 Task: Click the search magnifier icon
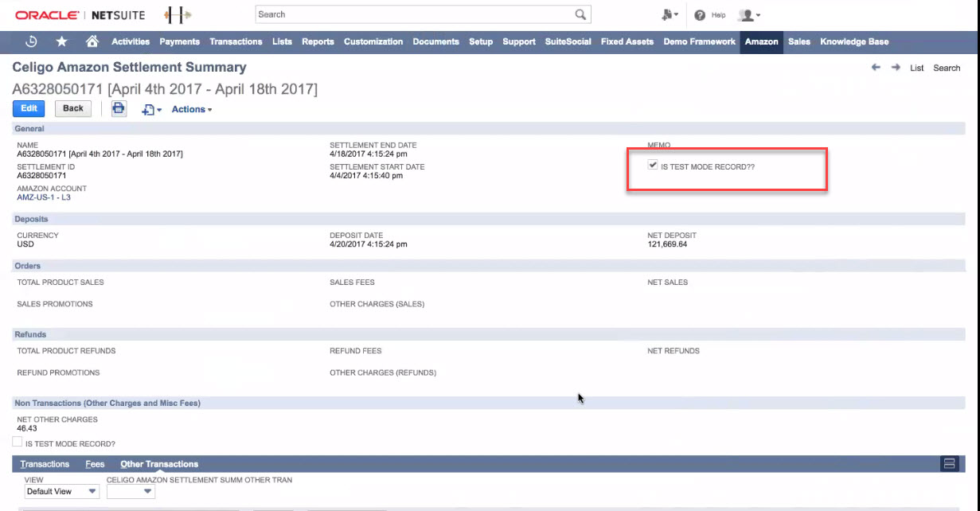click(581, 14)
